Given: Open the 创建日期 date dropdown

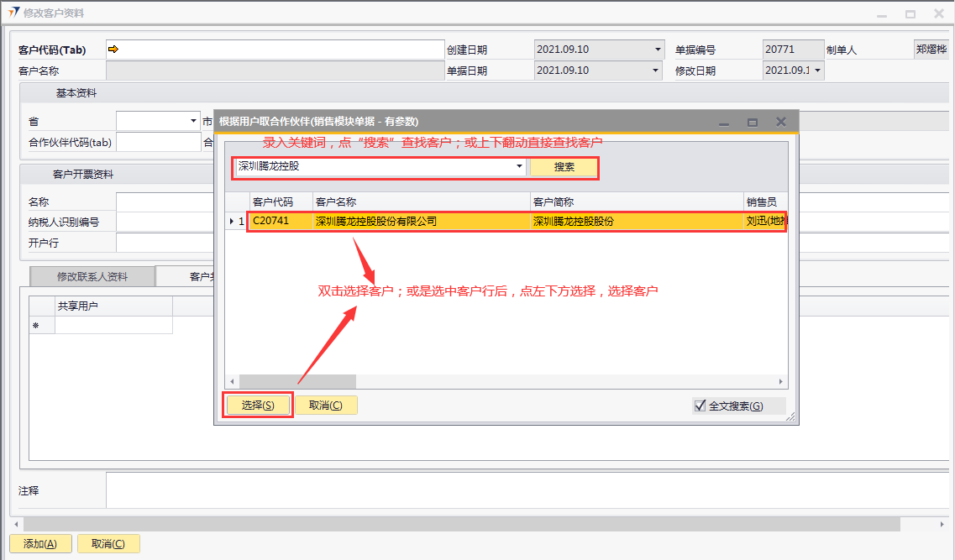Looking at the screenshot, I should pos(658,50).
